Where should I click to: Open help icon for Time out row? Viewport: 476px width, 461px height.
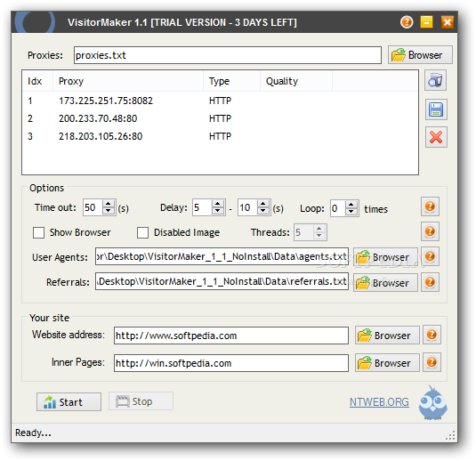(x=430, y=206)
